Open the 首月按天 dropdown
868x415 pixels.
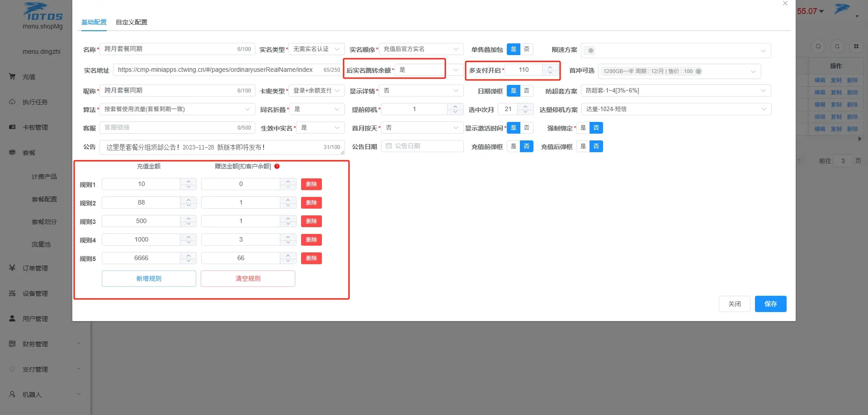422,128
